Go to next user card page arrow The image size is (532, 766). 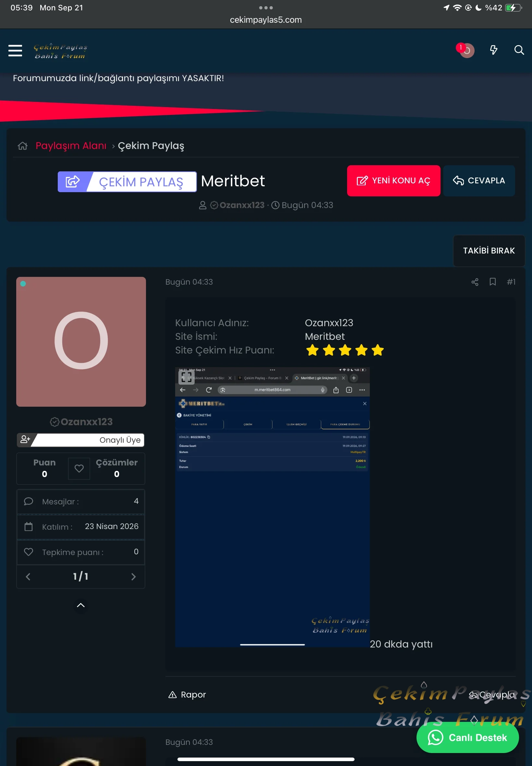point(133,576)
